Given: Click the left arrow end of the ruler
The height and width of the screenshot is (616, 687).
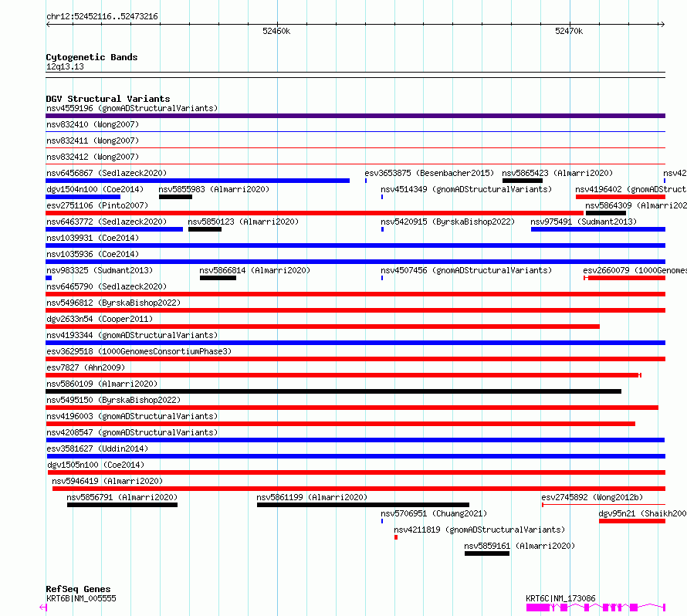Looking at the screenshot, I should pos(48,24).
